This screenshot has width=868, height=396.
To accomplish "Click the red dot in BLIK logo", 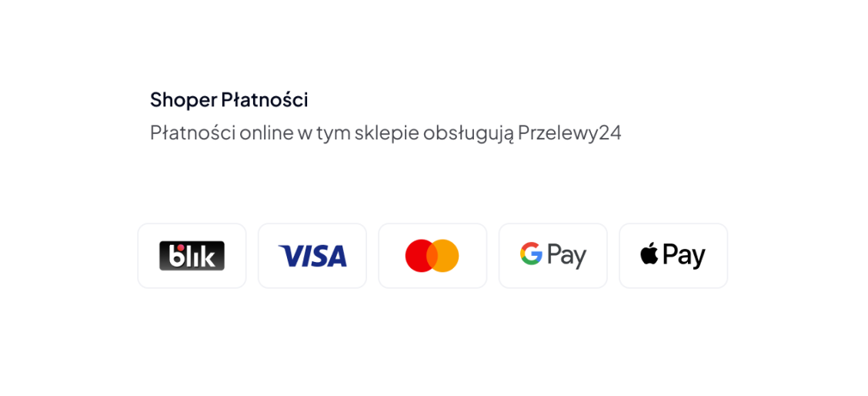I will point(179,247).
